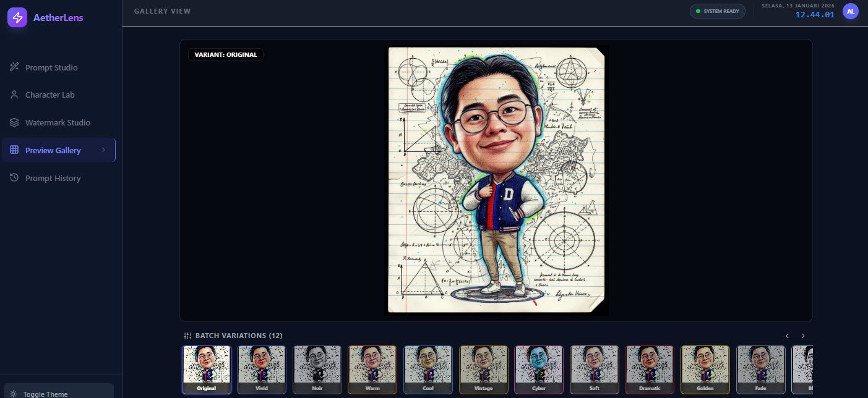This screenshot has width=868, height=398.
Task: Choose the Cool variation thumbnail
Action: pyautogui.click(x=428, y=370)
